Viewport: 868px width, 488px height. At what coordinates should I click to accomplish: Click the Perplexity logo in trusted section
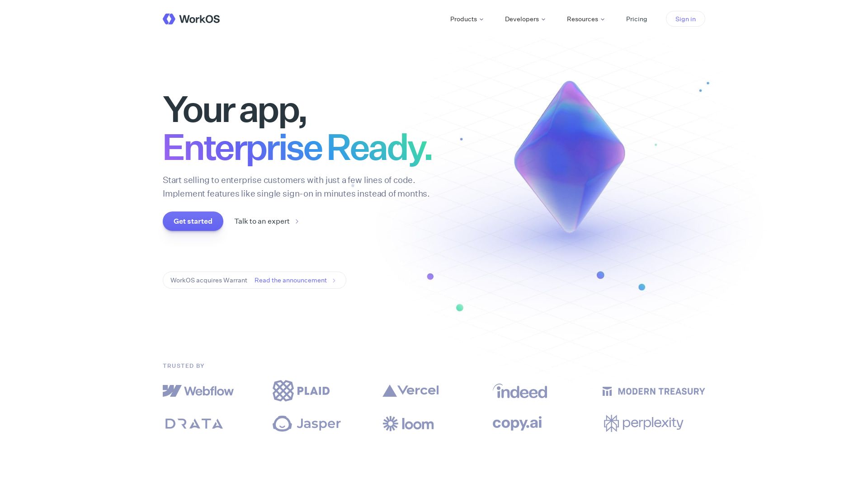click(x=643, y=423)
